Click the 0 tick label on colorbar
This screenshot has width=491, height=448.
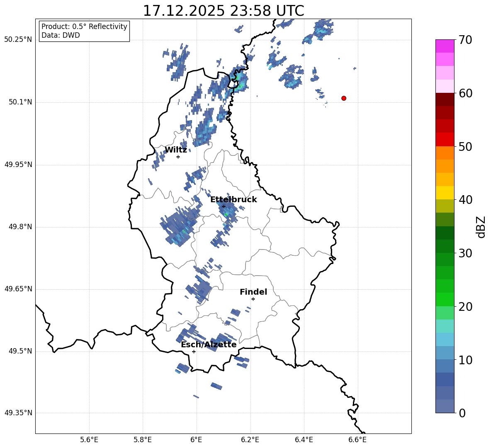coord(462,413)
